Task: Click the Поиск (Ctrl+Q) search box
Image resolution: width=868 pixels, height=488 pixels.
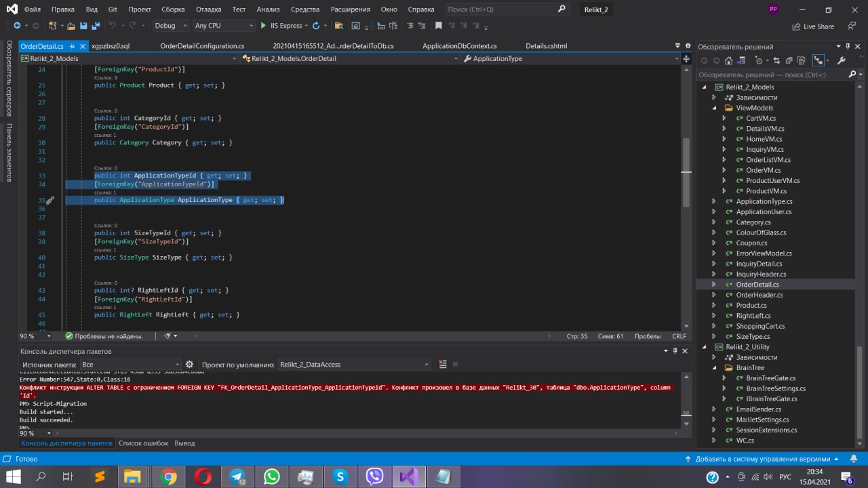Action: (x=507, y=9)
